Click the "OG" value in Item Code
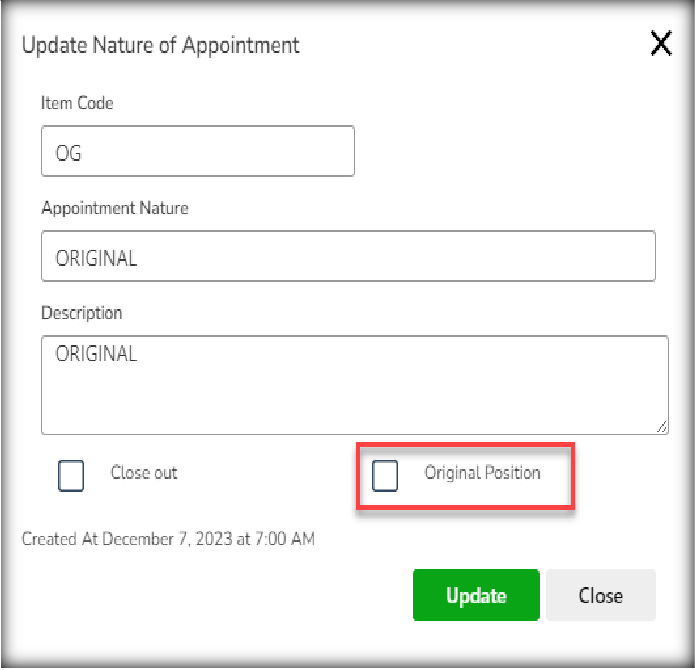 [69, 152]
